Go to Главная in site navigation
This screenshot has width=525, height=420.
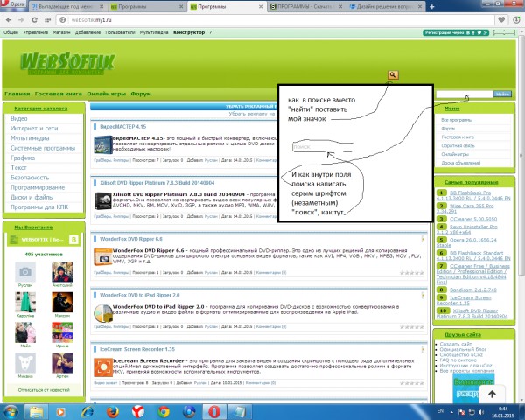17,94
